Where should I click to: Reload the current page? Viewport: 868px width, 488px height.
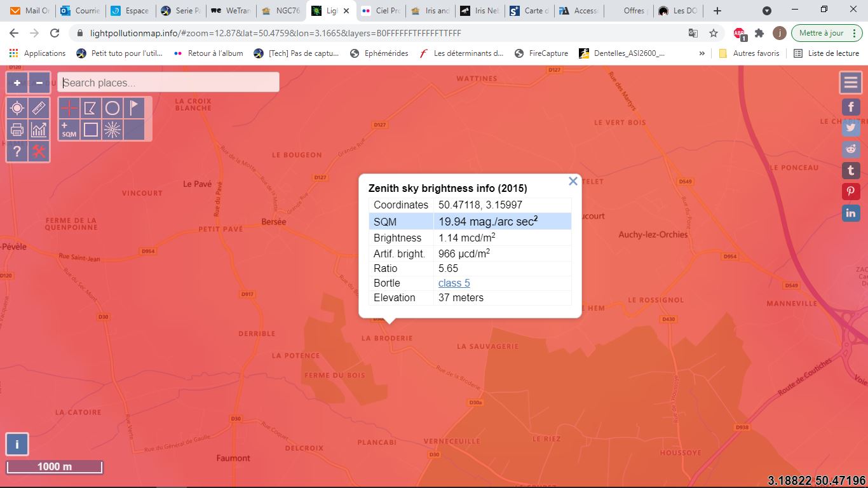(55, 33)
